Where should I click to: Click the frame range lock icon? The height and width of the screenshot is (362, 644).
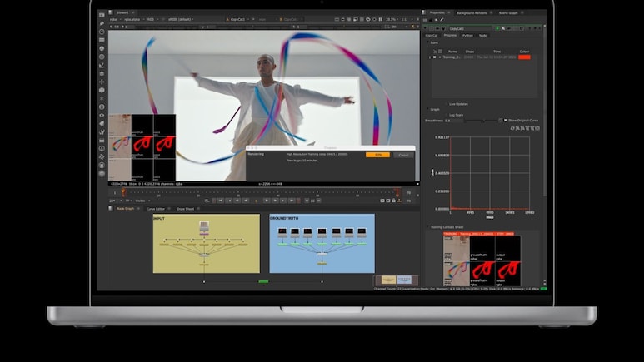pyautogui.click(x=393, y=201)
